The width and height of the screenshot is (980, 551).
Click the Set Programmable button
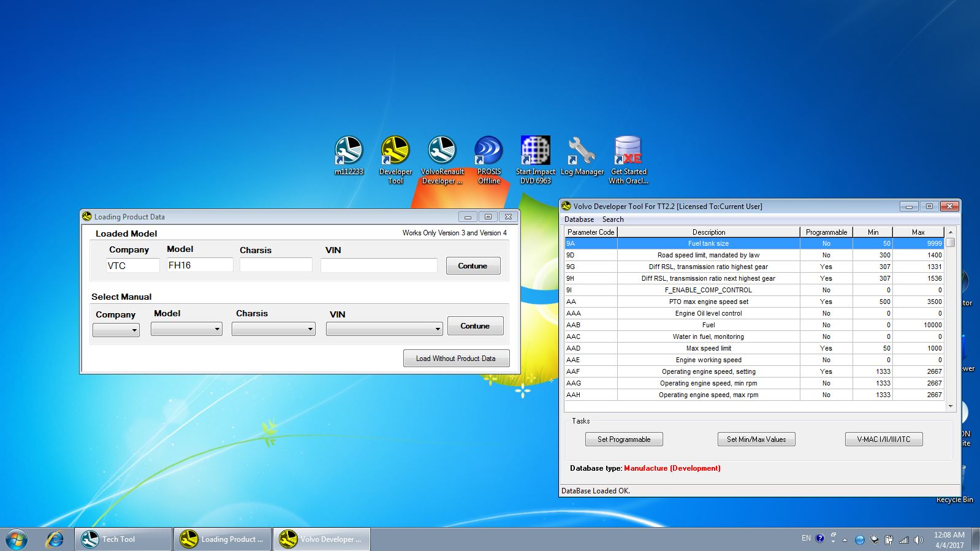(x=624, y=439)
